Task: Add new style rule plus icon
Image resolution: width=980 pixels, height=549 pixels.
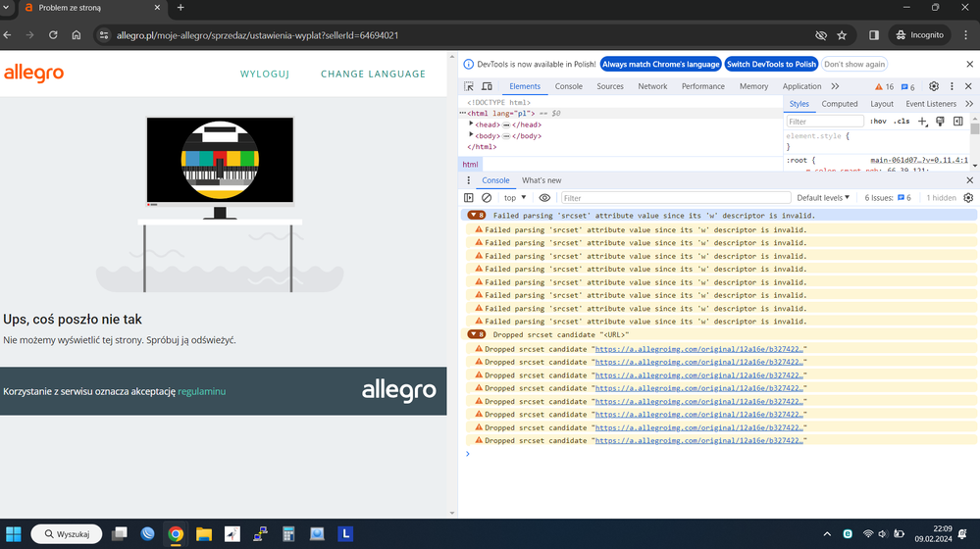Action: (x=922, y=122)
